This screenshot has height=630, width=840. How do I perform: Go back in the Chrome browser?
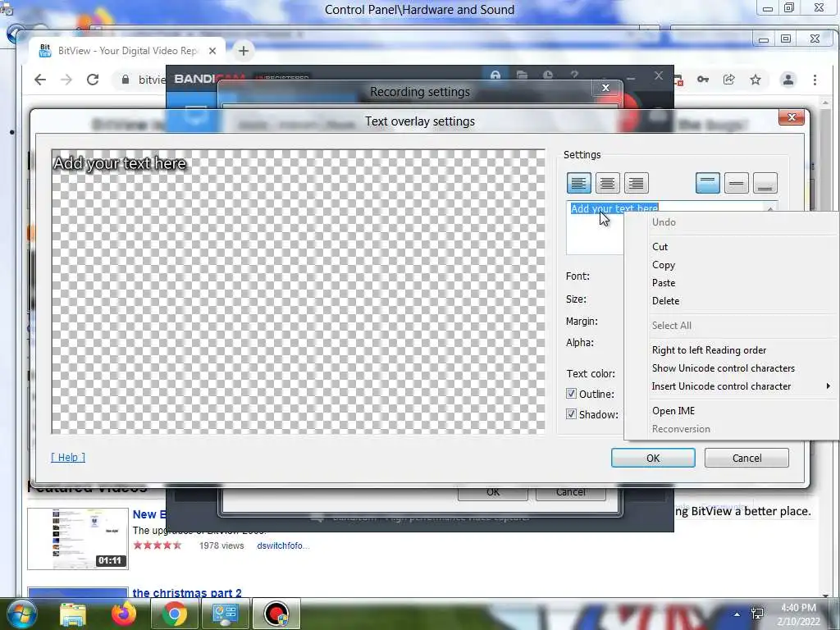pyautogui.click(x=40, y=80)
